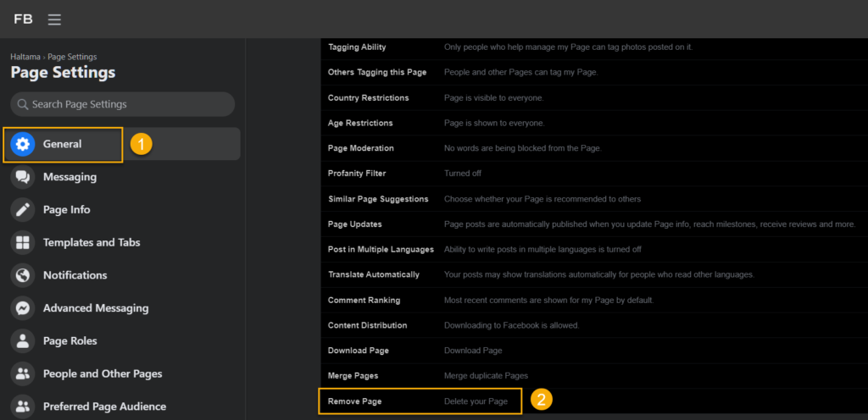
Task: Open Similar Page Suggestions setting
Action: pyautogui.click(x=378, y=199)
